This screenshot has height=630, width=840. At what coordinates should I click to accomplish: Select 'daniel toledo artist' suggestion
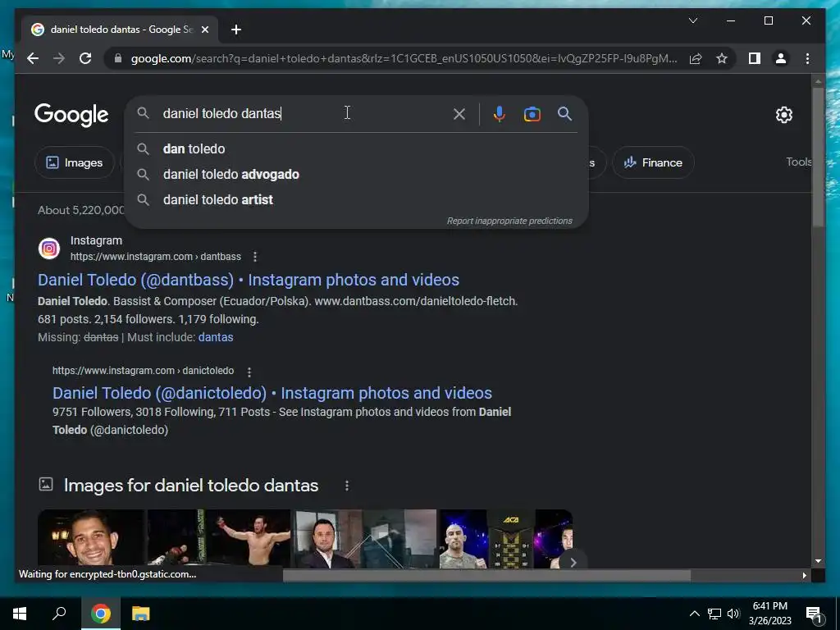tap(356, 200)
